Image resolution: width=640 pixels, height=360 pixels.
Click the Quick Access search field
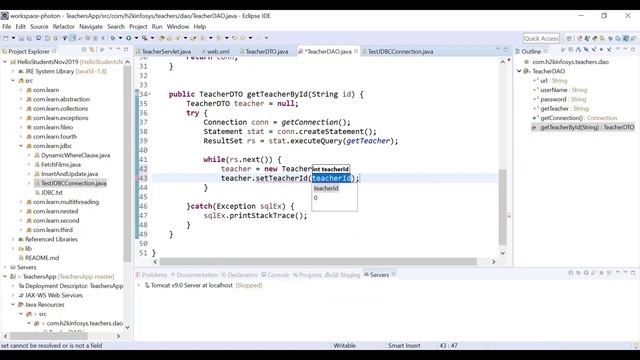541,38
